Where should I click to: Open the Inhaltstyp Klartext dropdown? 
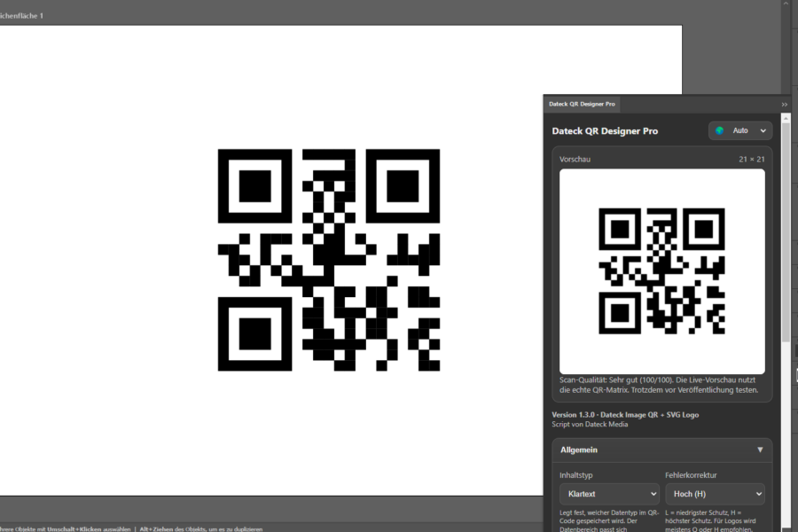[609, 494]
